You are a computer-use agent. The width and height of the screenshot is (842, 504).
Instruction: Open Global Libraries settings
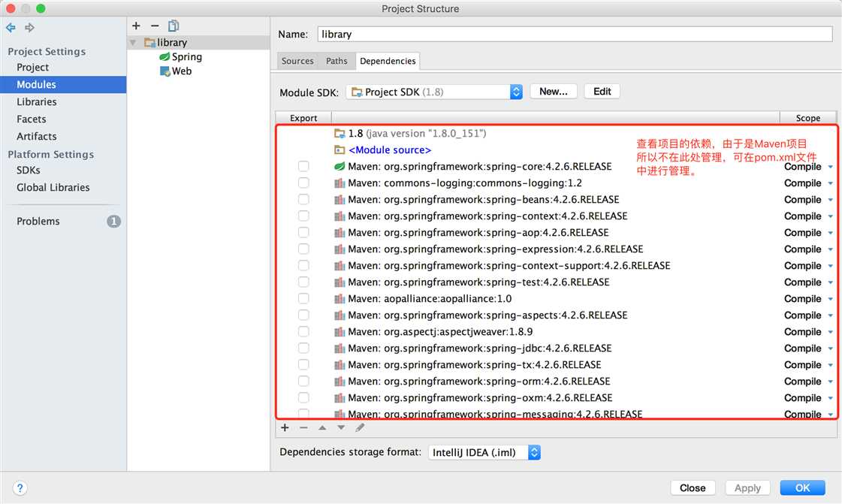click(x=53, y=187)
